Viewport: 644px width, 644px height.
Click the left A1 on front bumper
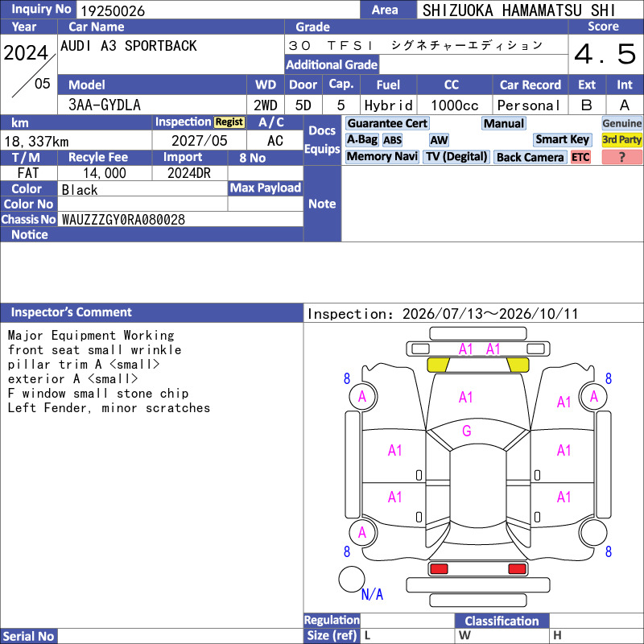[x=466, y=349]
